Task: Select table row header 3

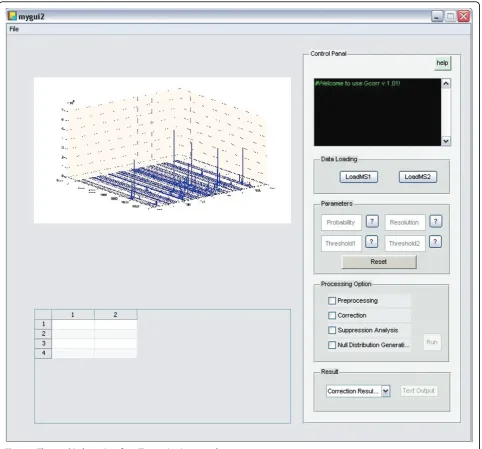Action: point(43,343)
